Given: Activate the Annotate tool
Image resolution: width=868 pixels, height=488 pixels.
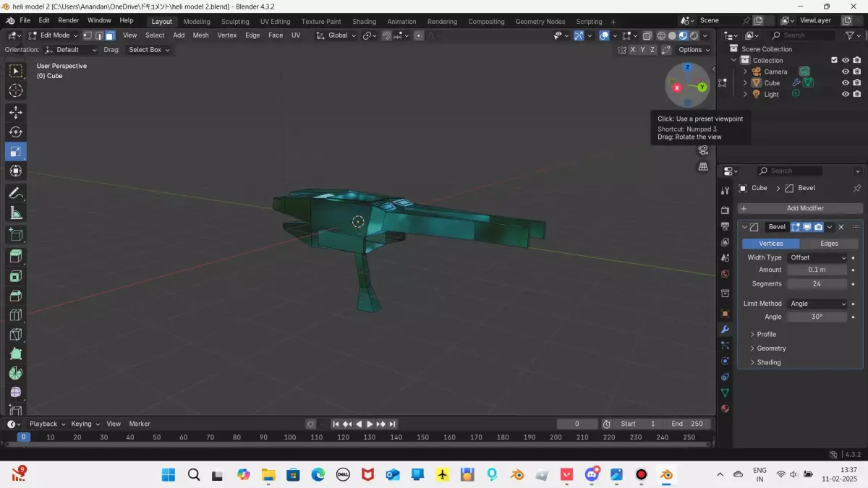Looking at the screenshot, I should (x=16, y=193).
